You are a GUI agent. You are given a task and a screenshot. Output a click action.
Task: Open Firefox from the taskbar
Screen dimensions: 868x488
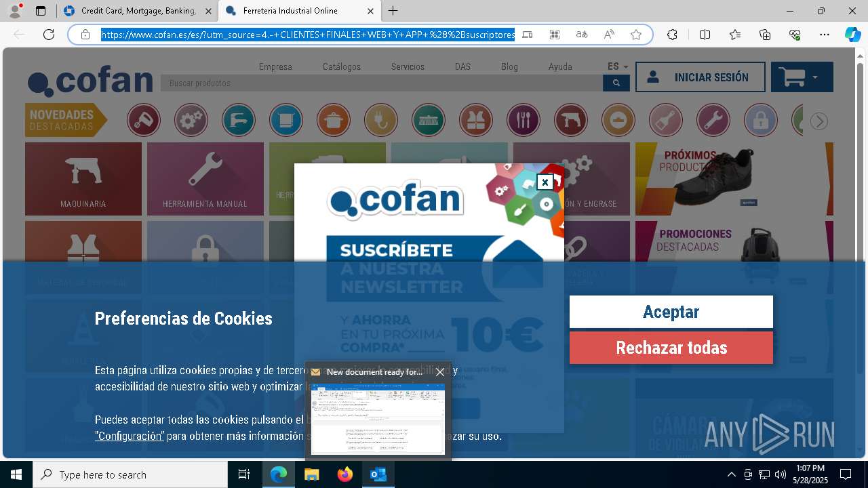[345, 474]
